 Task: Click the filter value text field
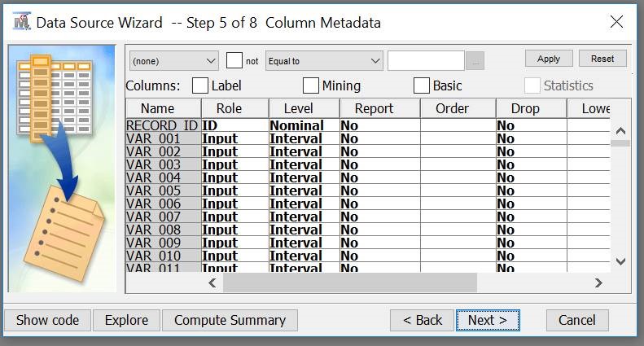(x=426, y=61)
